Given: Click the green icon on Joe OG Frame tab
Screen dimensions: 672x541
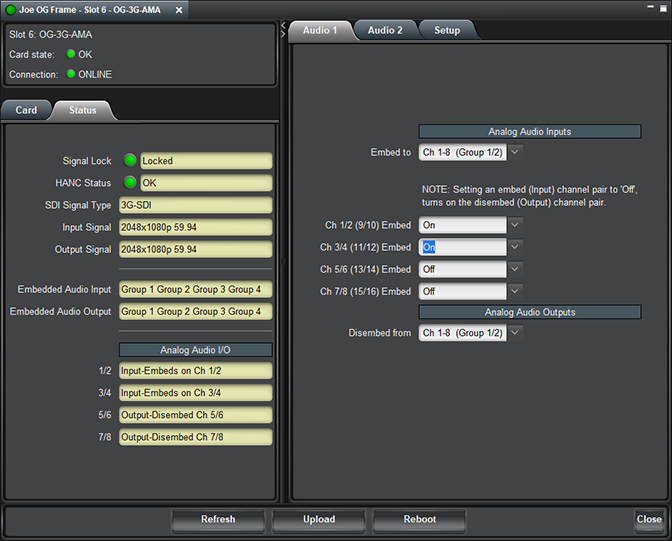Looking at the screenshot, I should click(x=10, y=9).
